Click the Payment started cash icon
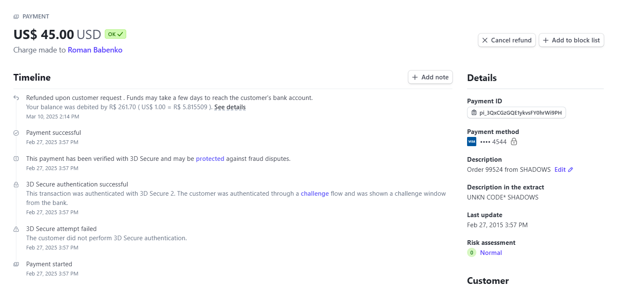 click(x=16, y=264)
